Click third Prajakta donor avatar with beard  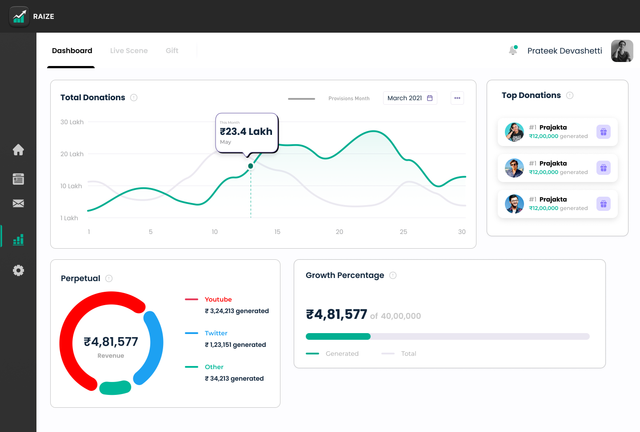point(514,204)
